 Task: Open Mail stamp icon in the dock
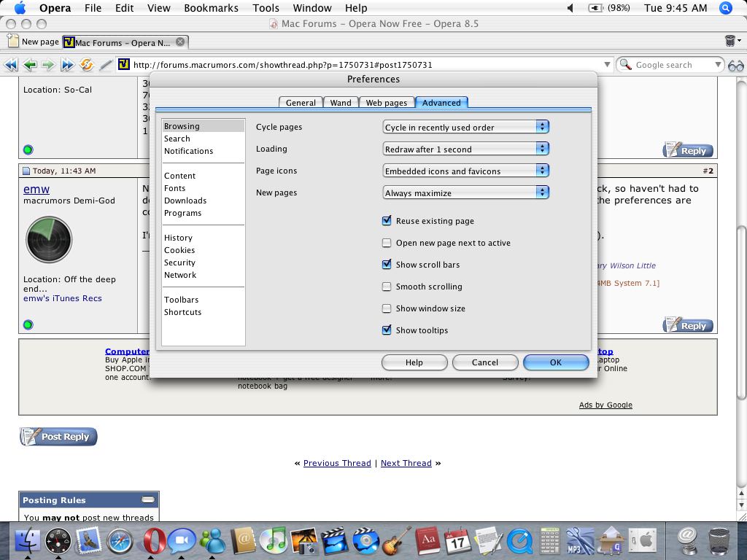[x=88, y=542]
